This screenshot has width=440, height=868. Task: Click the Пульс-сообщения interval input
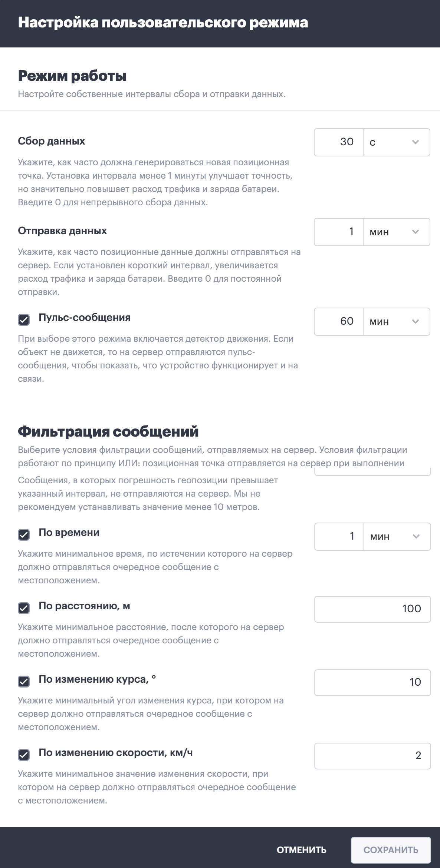tap(339, 322)
